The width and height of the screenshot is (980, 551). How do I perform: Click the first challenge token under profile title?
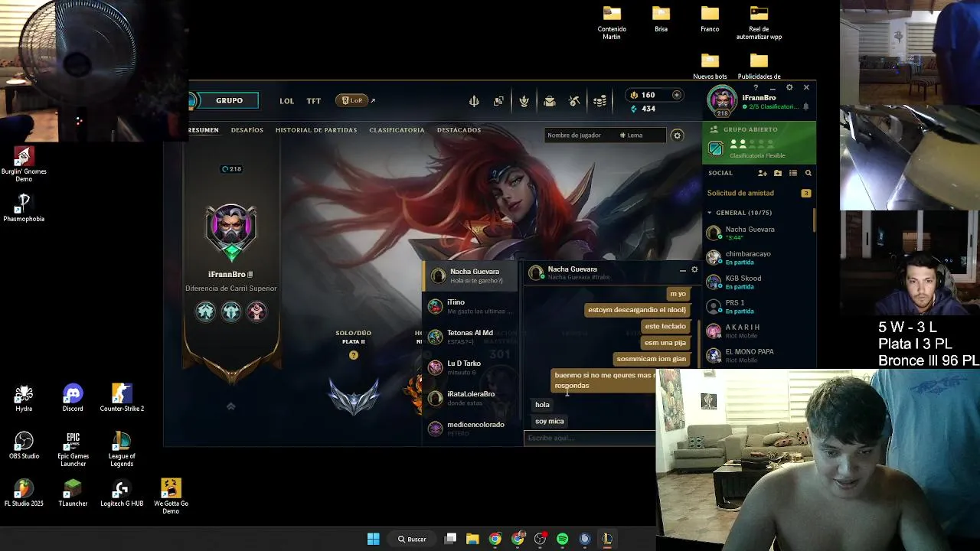(x=205, y=311)
